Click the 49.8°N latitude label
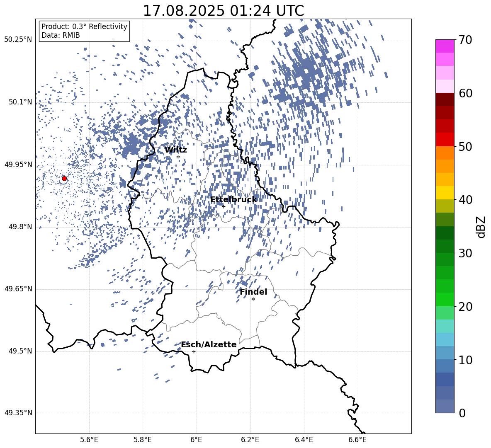This screenshot has height=448, width=491. point(21,227)
